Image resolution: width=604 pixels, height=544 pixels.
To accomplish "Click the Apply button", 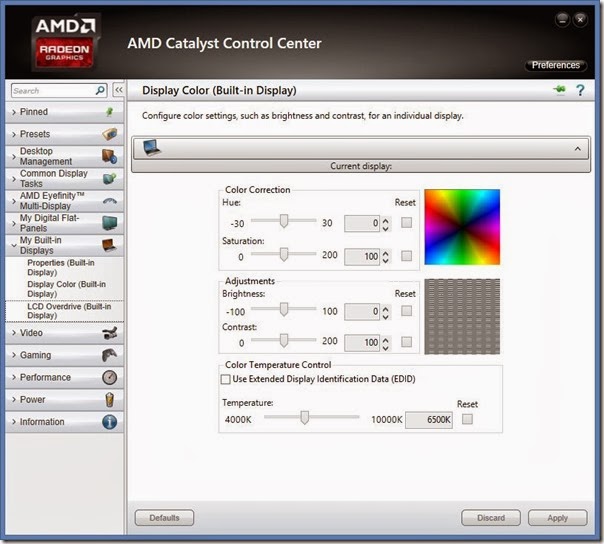I will 557,518.
